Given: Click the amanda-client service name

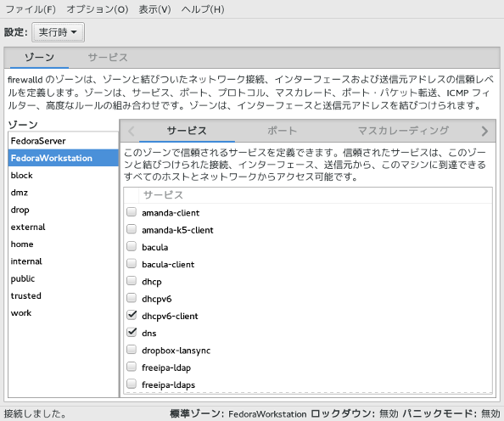Looking at the screenshot, I should click(x=171, y=213).
